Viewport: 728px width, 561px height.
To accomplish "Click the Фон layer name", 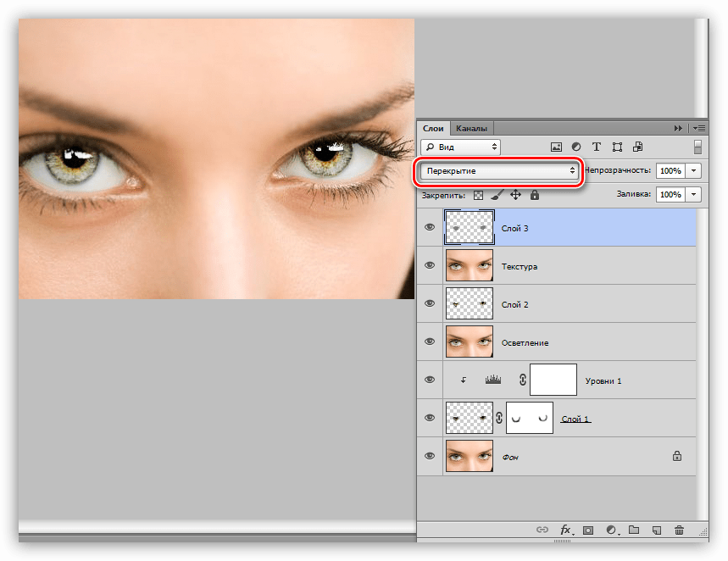I will tap(510, 458).
